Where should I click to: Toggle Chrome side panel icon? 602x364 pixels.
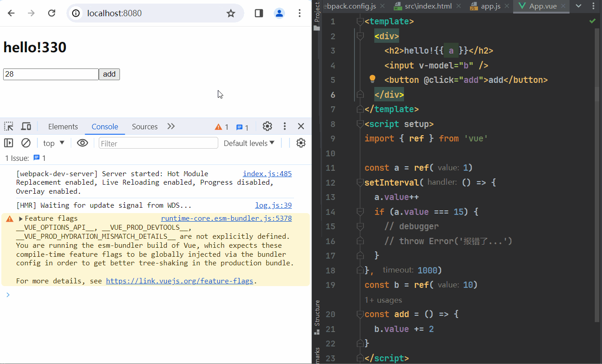coord(259,13)
